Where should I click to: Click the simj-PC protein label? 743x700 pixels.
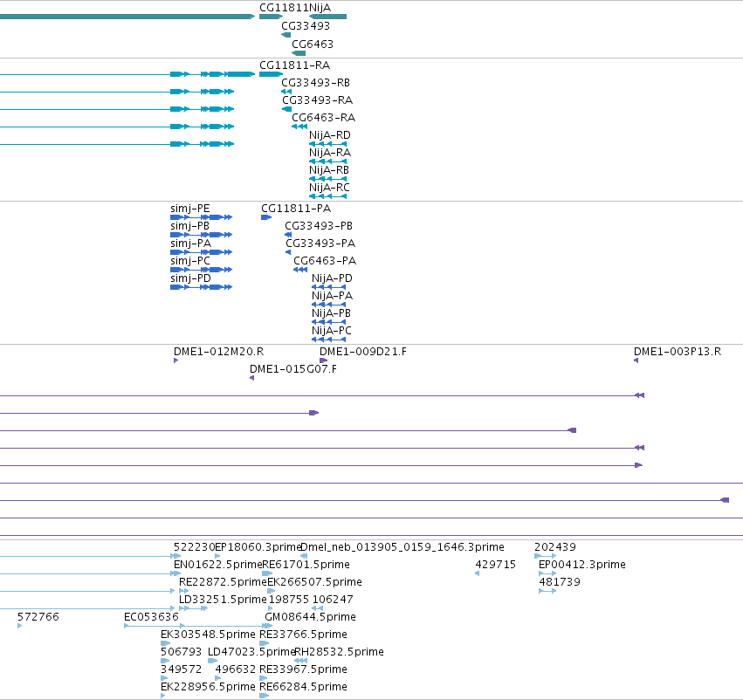pos(190,260)
